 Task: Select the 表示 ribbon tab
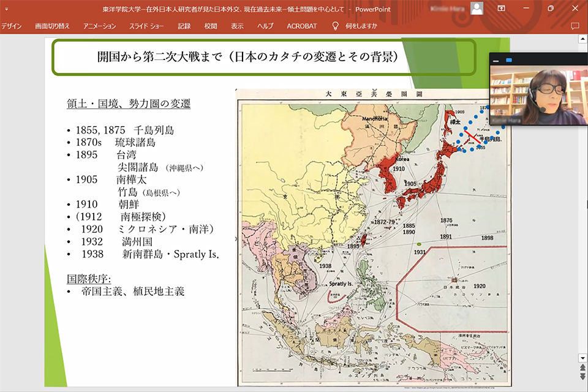(x=237, y=26)
